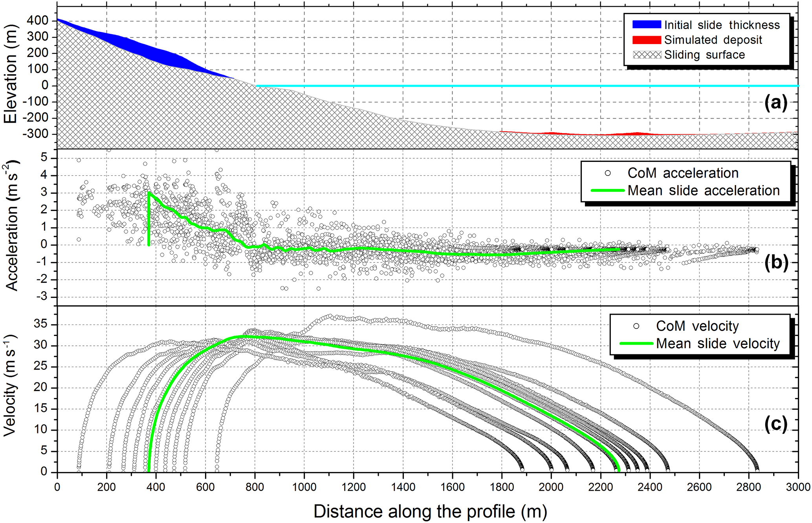Click the 1000 tick label on x-axis
Screen dimensions: 812x523
pos(304,488)
